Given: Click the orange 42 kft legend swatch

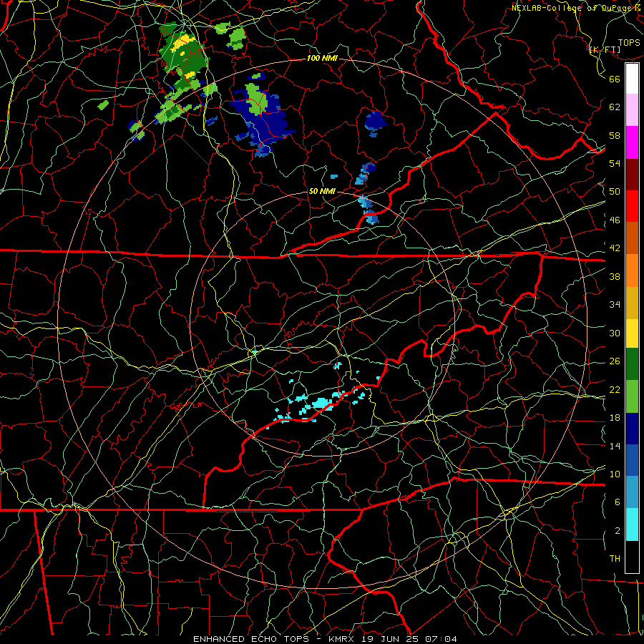Looking at the screenshot, I should 632,270.
